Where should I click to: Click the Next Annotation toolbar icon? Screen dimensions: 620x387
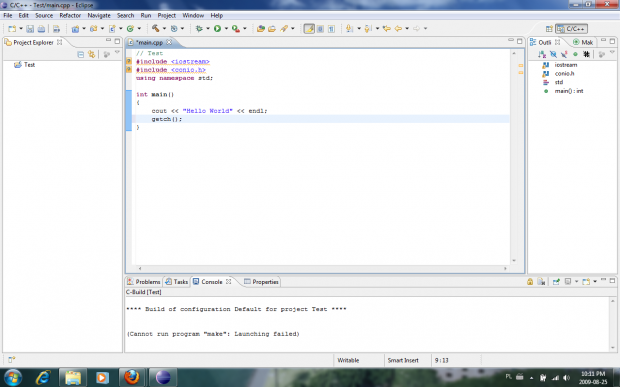pos(350,28)
